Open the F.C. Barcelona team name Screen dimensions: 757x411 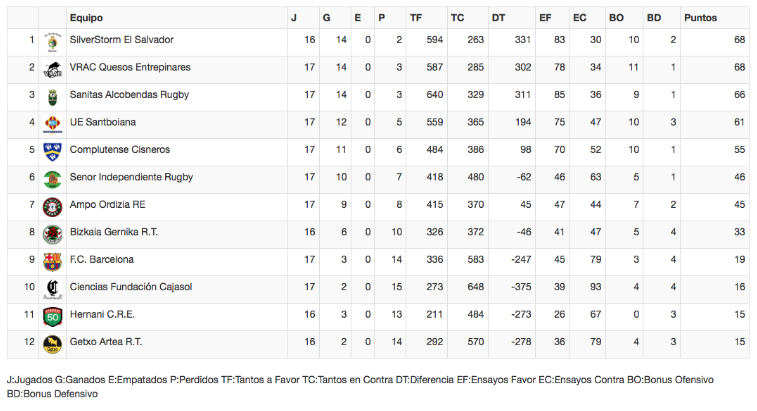(x=101, y=259)
